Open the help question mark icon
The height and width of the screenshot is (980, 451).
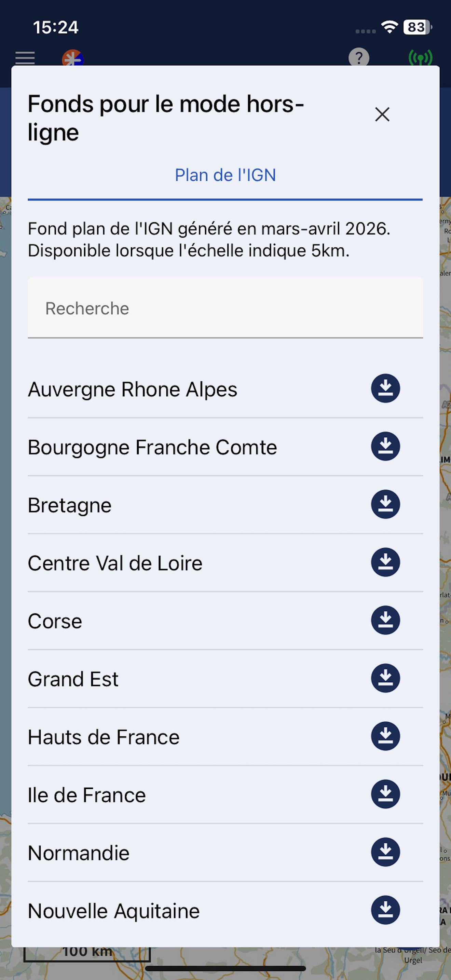point(359,57)
